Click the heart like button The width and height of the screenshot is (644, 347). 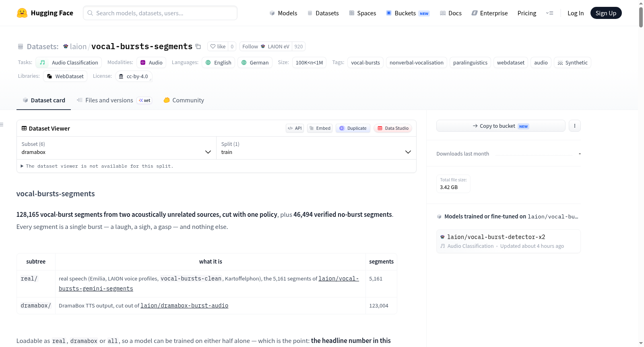218,46
